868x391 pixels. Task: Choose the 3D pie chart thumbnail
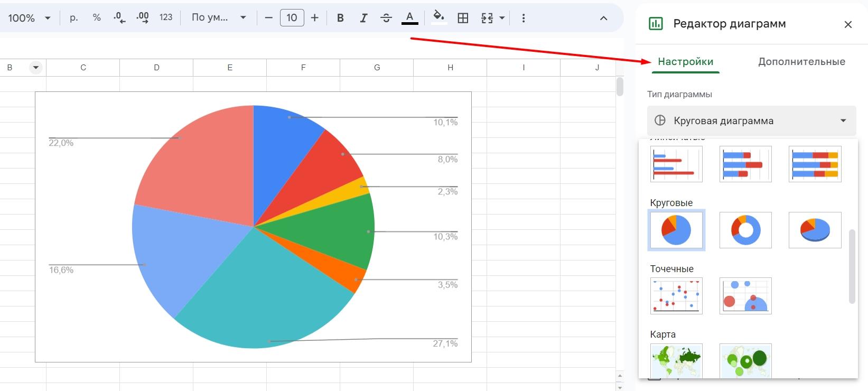click(815, 230)
